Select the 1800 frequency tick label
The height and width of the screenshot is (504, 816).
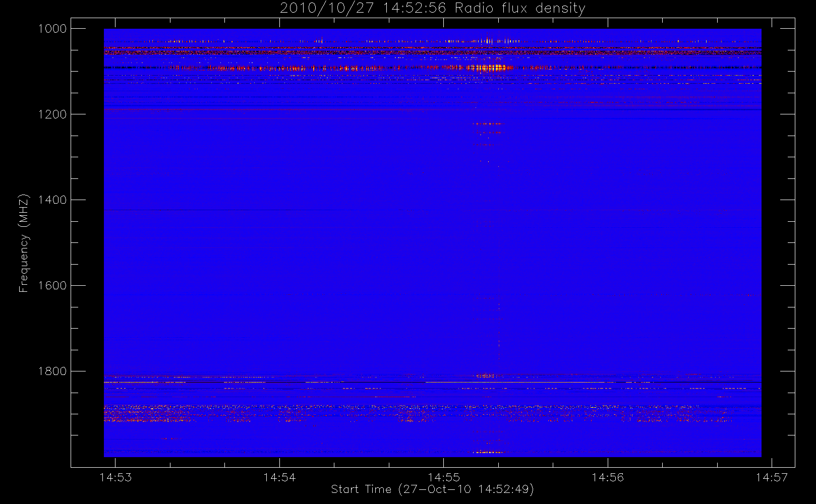52,371
